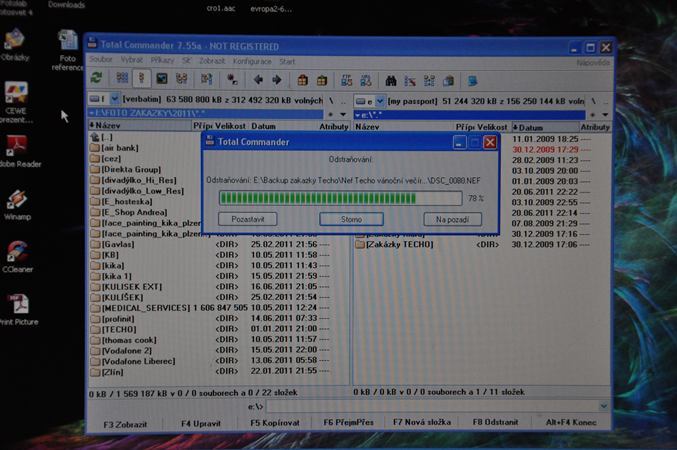Image resolution: width=677 pixels, height=450 pixels.
Task: Open the Notepad icon at toolbar end
Action: pos(473,81)
